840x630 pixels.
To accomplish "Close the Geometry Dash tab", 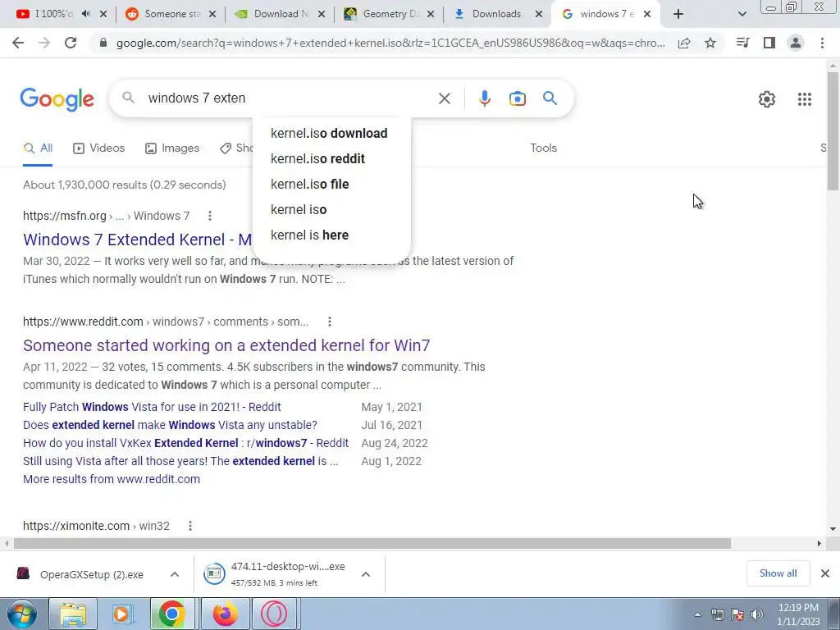I will (x=430, y=15).
